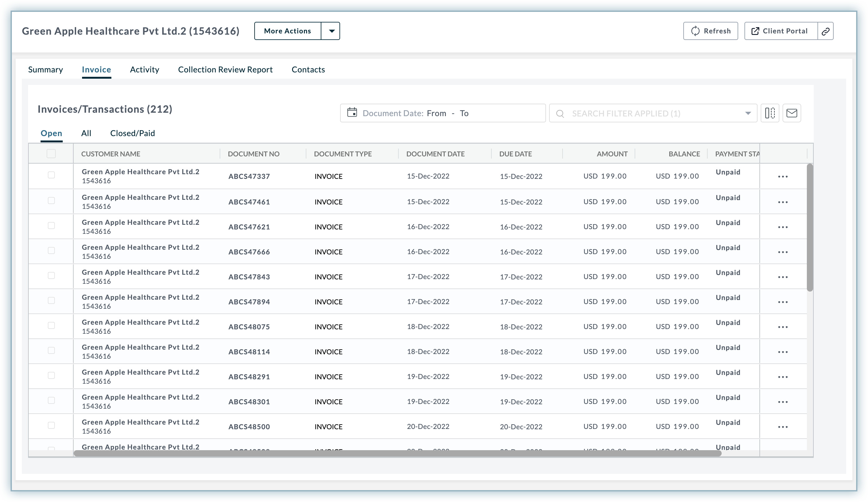868x502 pixels.
Task: Sort by Balance column header
Action: pyautogui.click(x=684, y=154)
